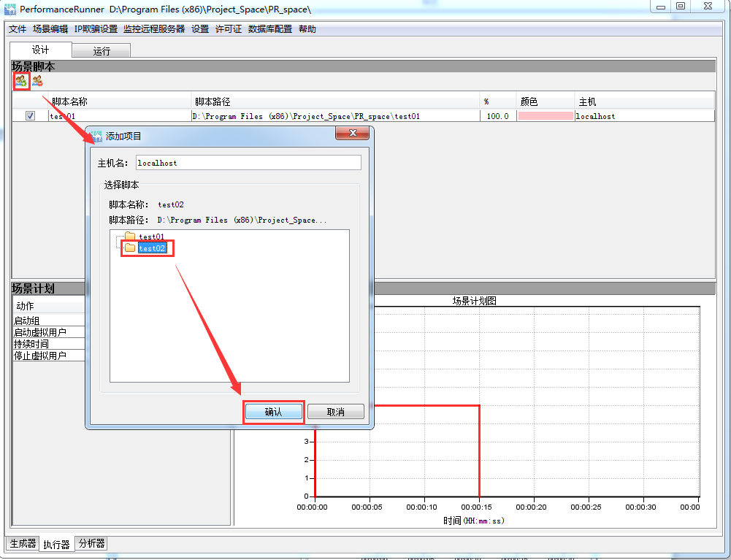Open the 场景编辑 menu
Viewport: 731px width, 560px height.
(x=50, y=29)
